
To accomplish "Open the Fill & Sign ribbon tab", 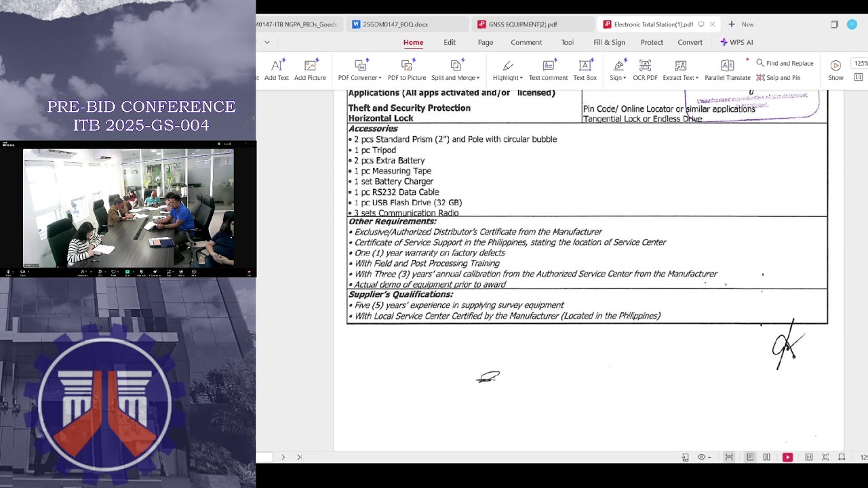I will pyautogui.click(x=610, y=42).
